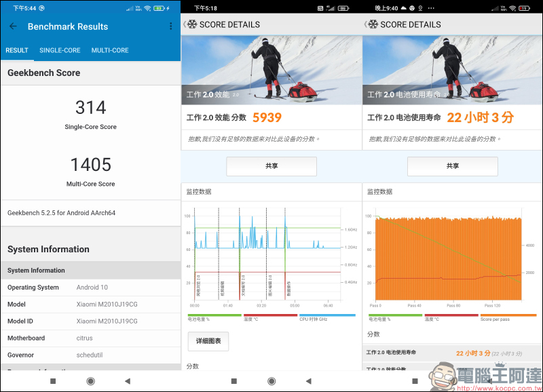
Task: Tap the home circle in the middle screen navigation bar
Action: pos(272,381)
